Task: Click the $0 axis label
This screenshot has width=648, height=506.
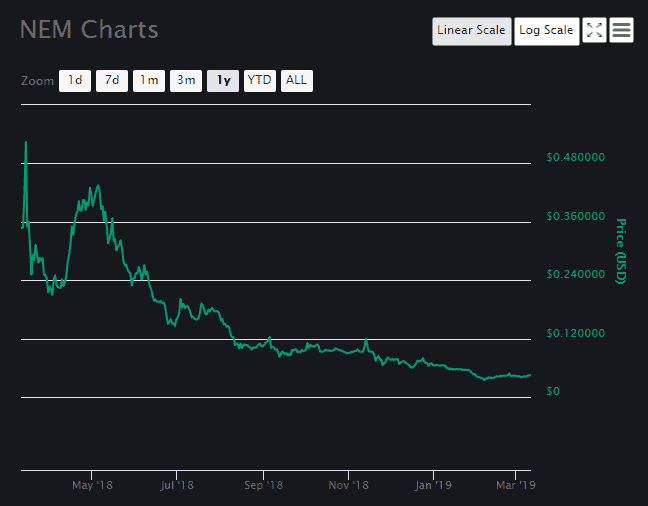Action: 553,391
